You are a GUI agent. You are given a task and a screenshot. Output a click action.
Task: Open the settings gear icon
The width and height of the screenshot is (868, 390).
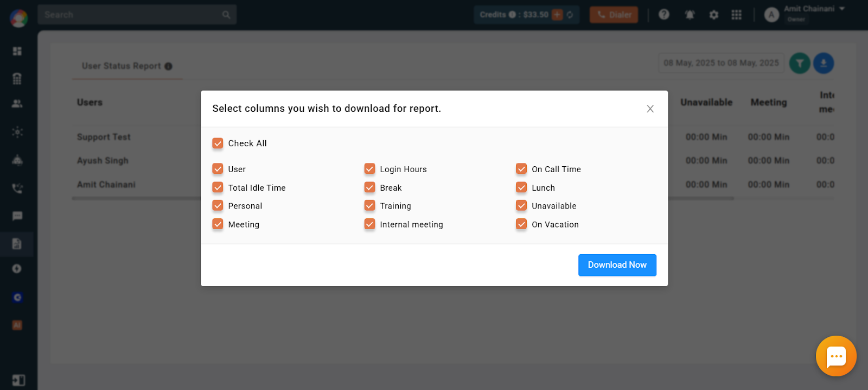[714, 15]
